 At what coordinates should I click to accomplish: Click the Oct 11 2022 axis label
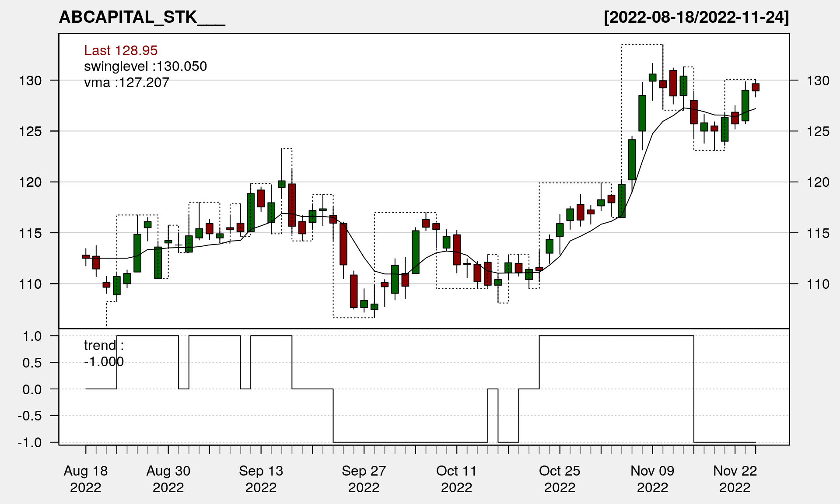tap(456, 479)
